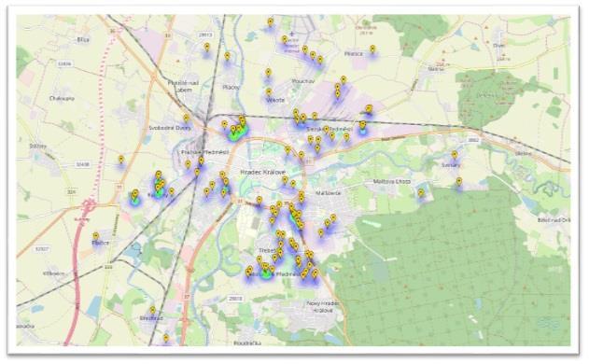This screenshot has height=364, width=589.
Task: Click the Běleč nad Orlicí label
Action: tap(554, 219)
